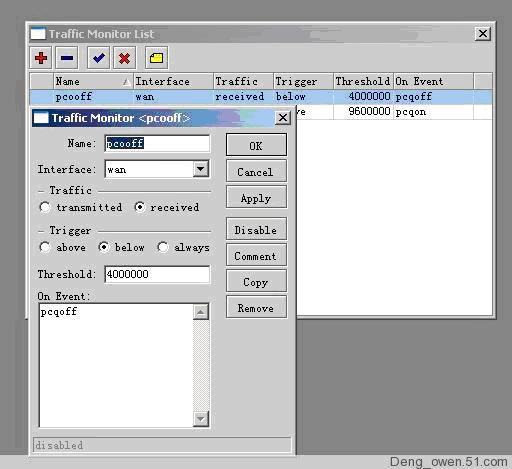
Task: Sort by the On Event column header
Action: [x=433, y=81]
